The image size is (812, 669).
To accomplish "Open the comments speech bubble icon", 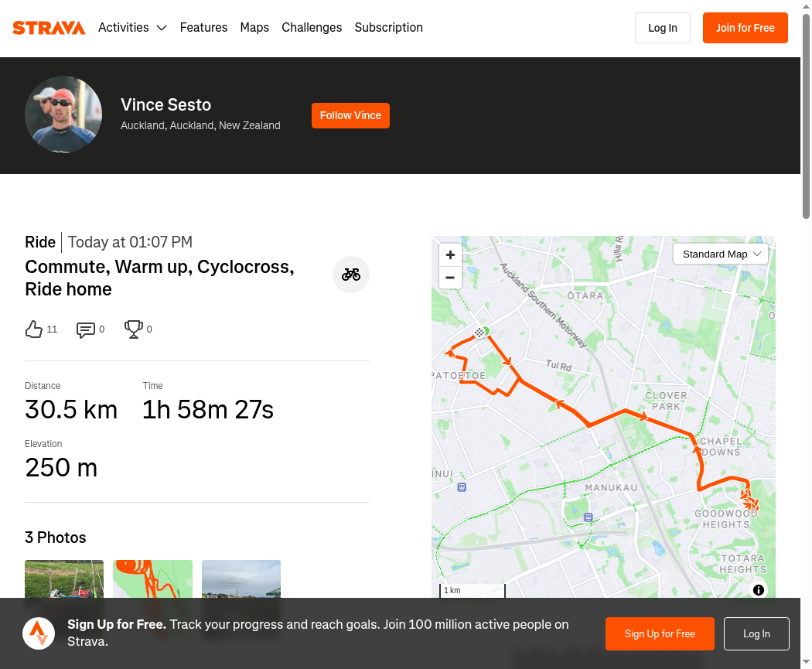I will [x=85, y=330].
